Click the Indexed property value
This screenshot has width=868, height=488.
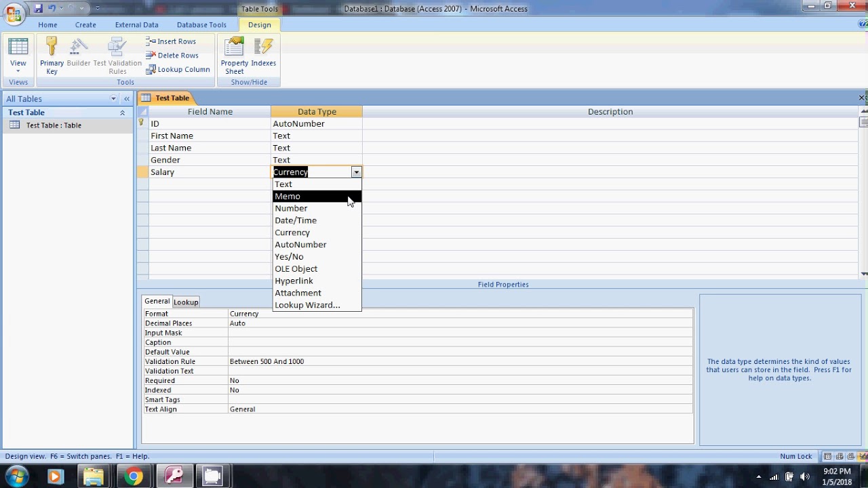tap(460, 390)
